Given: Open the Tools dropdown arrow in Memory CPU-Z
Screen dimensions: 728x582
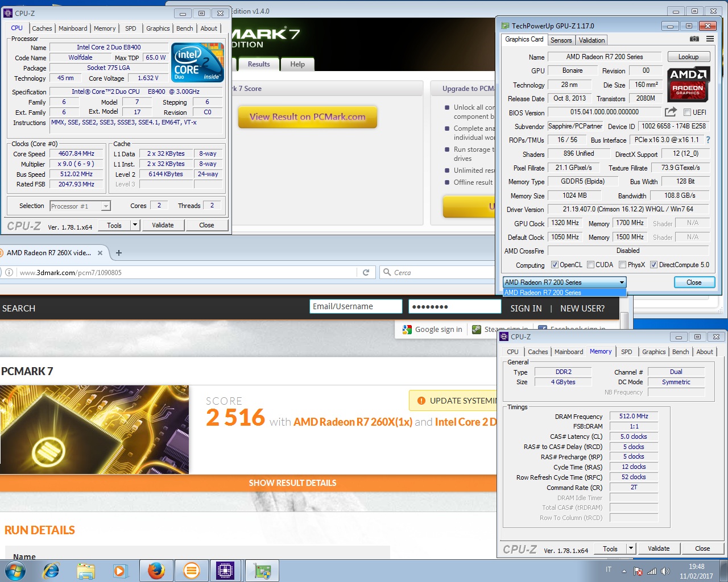Looking at the screenshot, I should [631, 548].
